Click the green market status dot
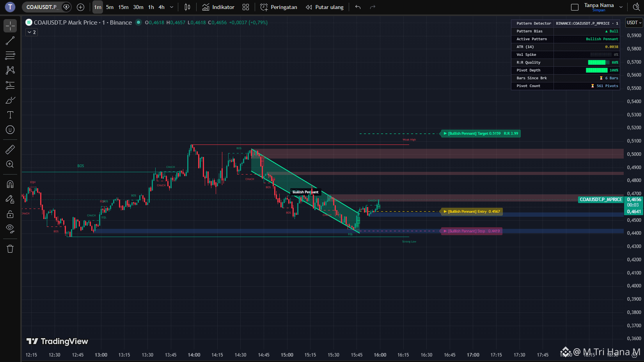644x362 pixels. click(138, 22)
